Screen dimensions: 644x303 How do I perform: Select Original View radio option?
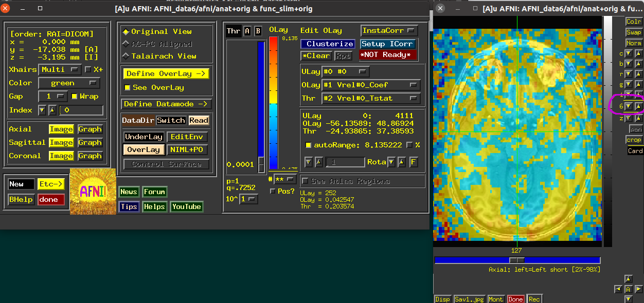click(x=157, y=31)
